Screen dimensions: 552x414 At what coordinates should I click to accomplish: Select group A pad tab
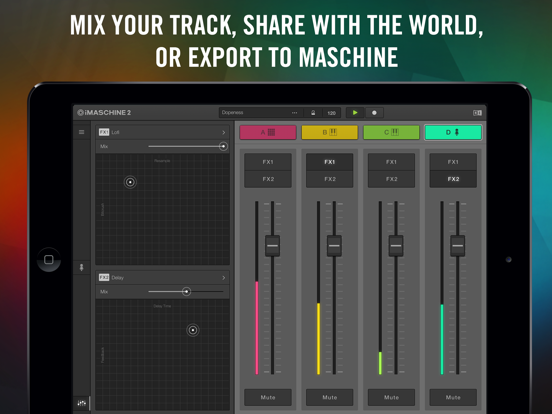point(268,132)
